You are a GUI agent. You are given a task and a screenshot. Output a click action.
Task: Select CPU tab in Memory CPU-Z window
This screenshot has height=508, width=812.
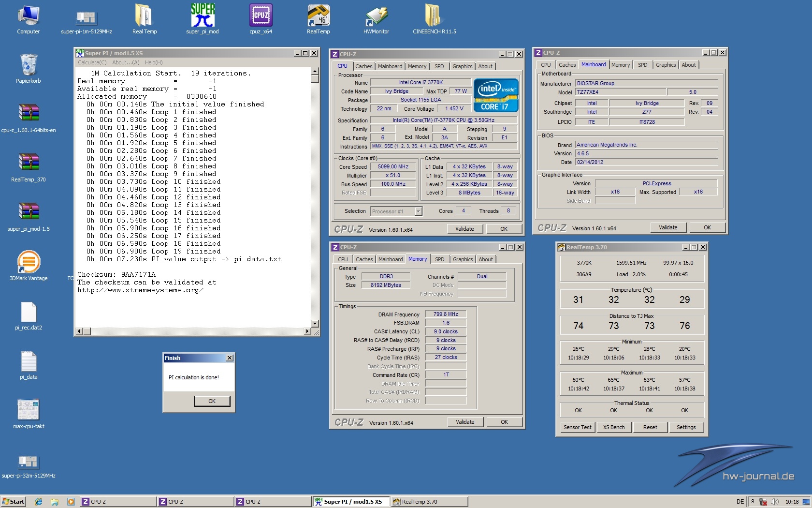coord(343,259)
